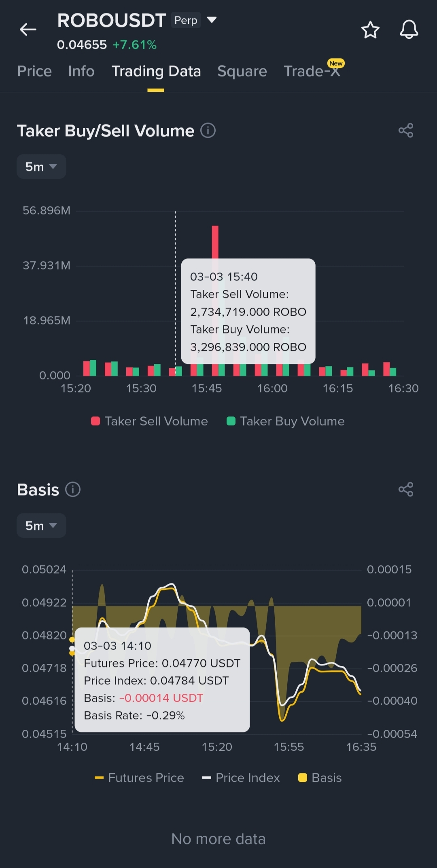437x868 pixels.
Task: Toggle Futures Price legend series
Action: (x=140, y=778)
